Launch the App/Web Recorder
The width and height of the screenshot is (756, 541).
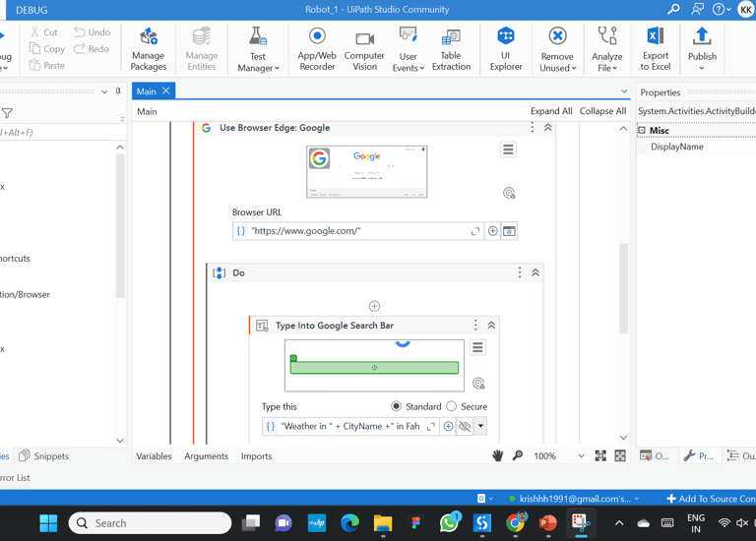(x=317, y=49)
